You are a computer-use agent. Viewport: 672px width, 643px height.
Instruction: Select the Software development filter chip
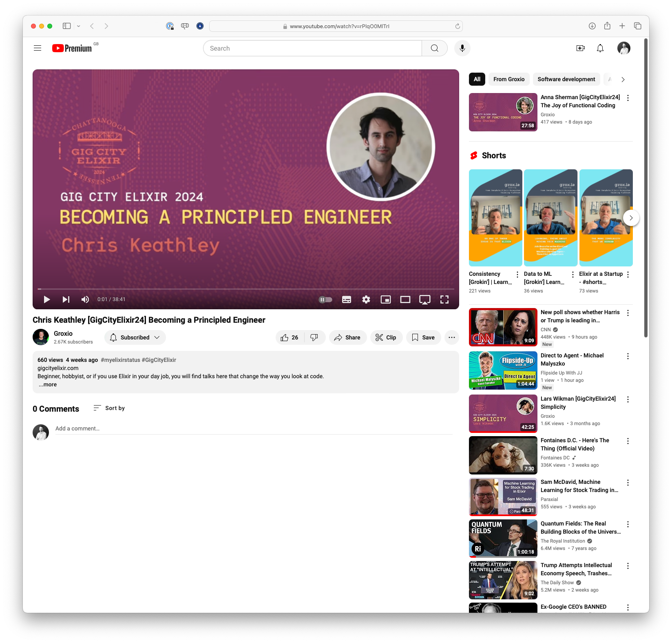tap(566, 79)
